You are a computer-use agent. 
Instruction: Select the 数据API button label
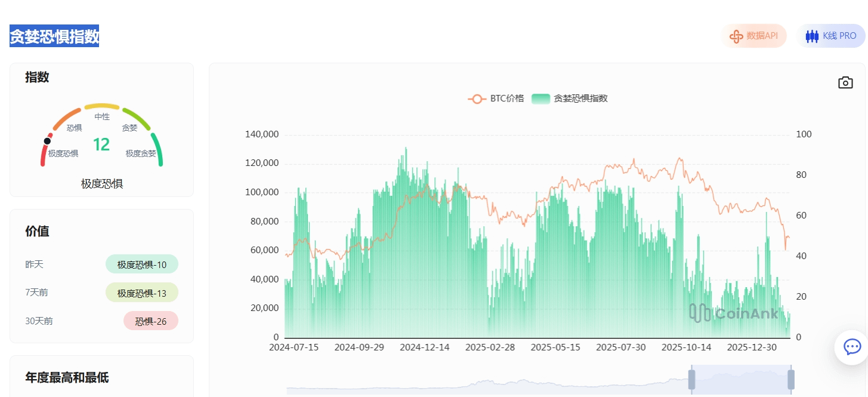pyautogui.click(x=762, y=36)
